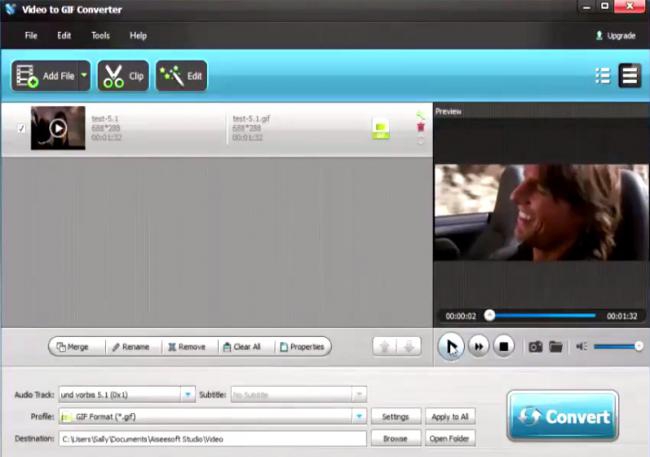Expand the Audio Track dropdown
The image size is (650, 457).
187,394
